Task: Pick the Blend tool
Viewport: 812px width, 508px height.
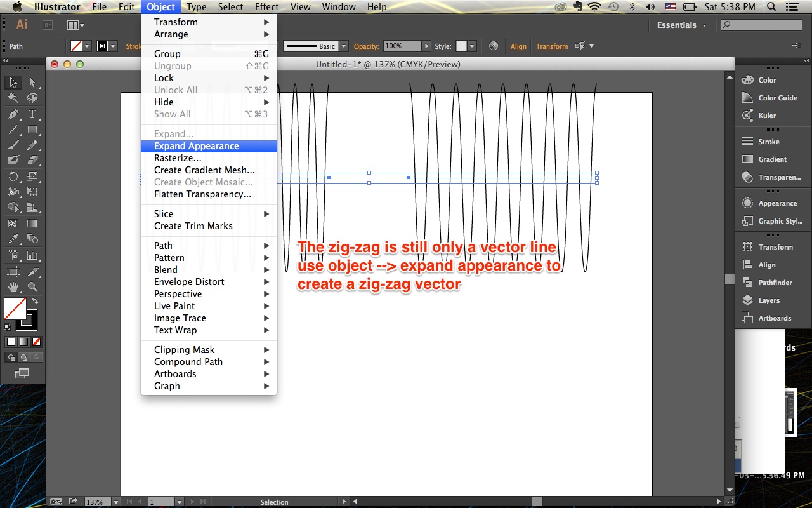Action: pyautogui.click(x=32, y=239)
